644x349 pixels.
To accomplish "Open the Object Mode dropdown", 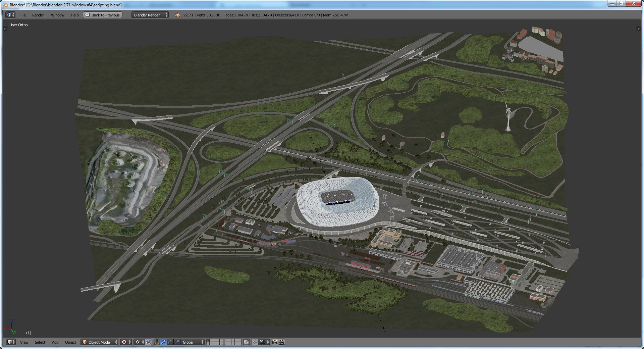I will click(x=100, y=342).
